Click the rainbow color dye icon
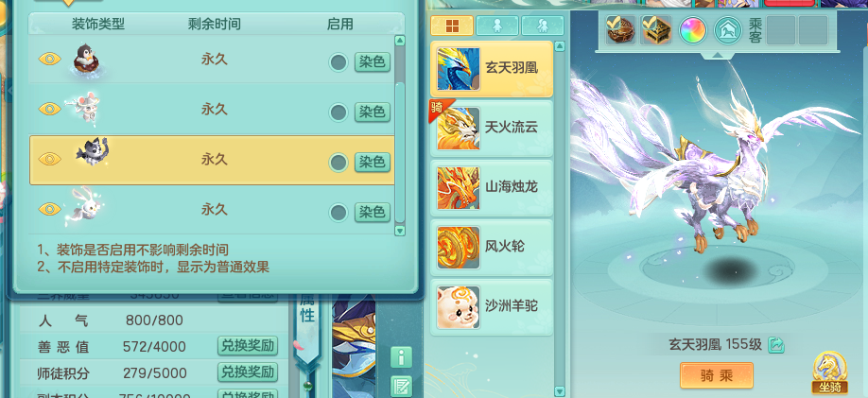Viewport: 868px width, 398px height. click(692, 30)
